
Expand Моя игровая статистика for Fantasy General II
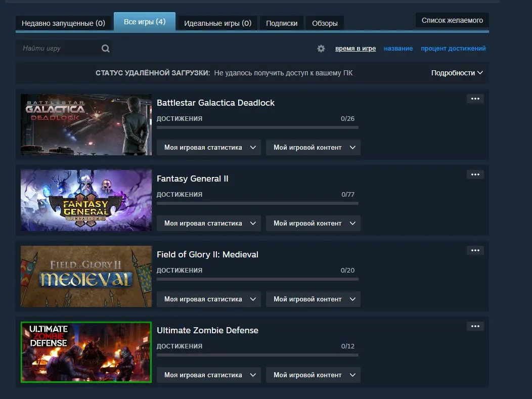[209, 223]
